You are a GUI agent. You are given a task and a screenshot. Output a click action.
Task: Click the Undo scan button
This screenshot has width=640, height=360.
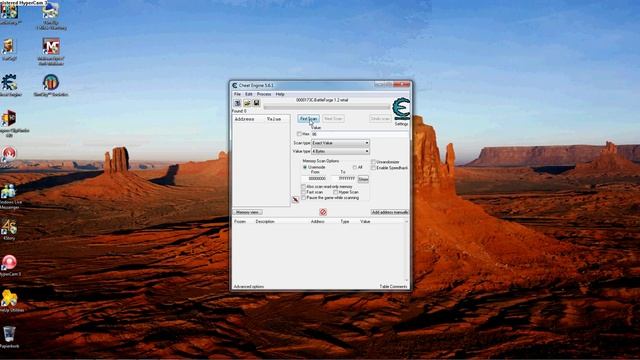(x=380, y=119)
